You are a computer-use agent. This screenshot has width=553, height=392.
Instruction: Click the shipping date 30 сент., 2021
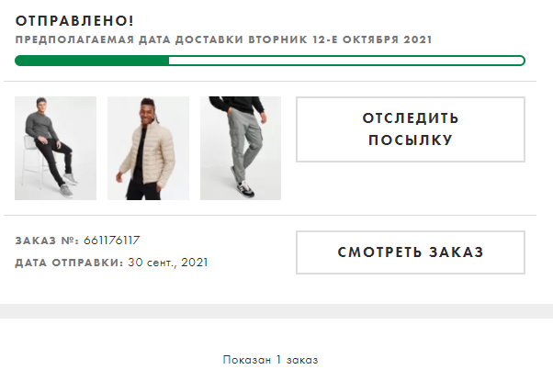(x=168, y=263)
